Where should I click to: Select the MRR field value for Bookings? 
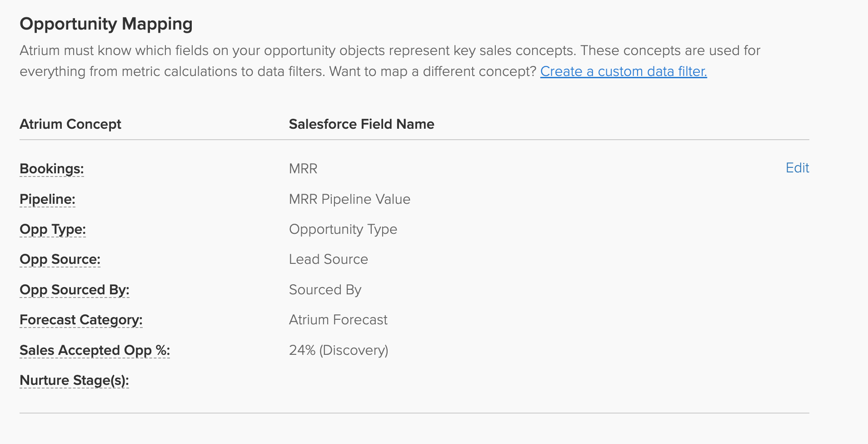coord(303,169)
